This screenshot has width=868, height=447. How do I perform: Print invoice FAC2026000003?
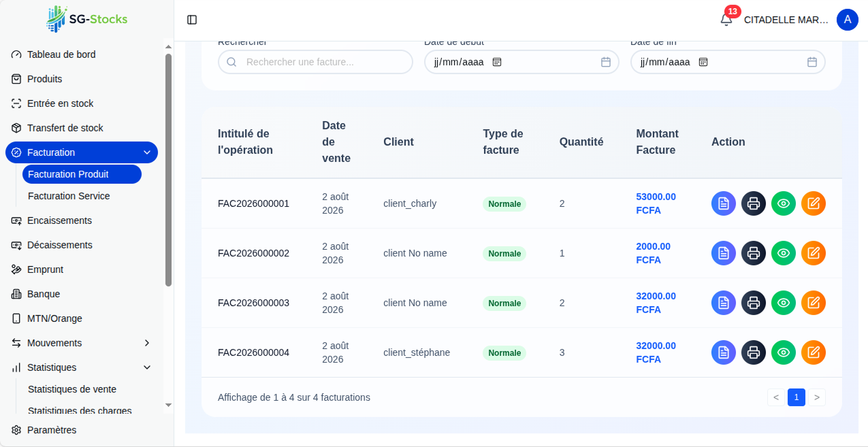(754, 303)
